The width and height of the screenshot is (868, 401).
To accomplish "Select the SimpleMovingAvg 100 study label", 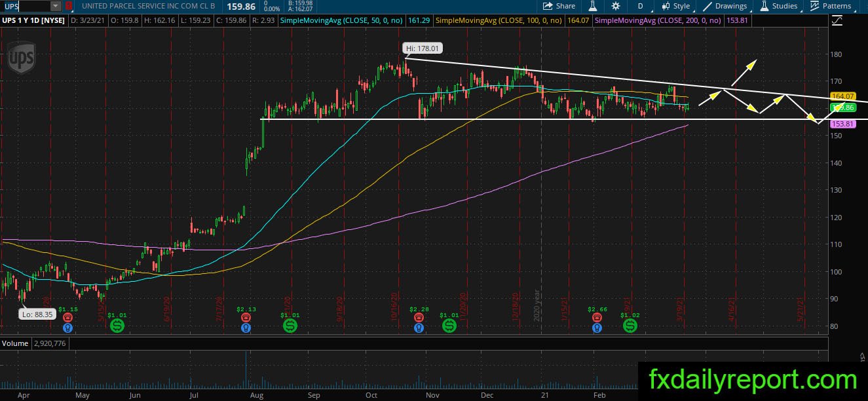I will (499, 20).
